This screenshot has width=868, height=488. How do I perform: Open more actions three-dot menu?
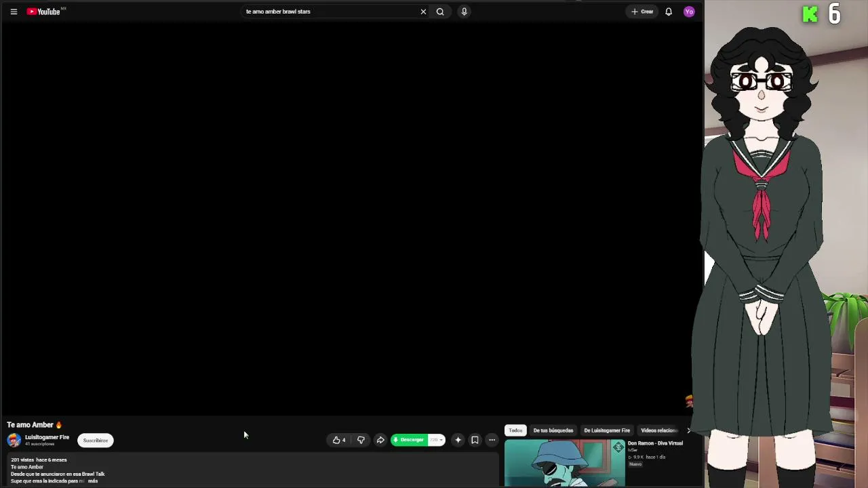point(492,441)
